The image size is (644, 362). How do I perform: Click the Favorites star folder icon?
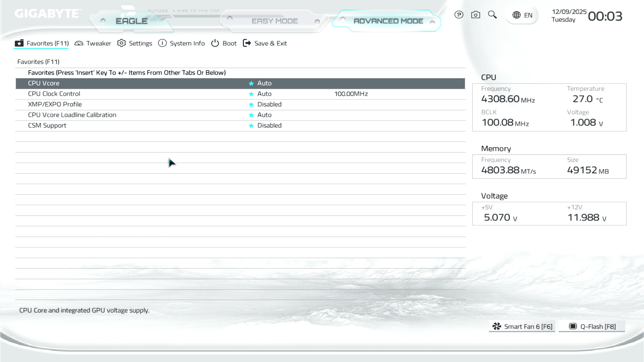click(19, 43)
